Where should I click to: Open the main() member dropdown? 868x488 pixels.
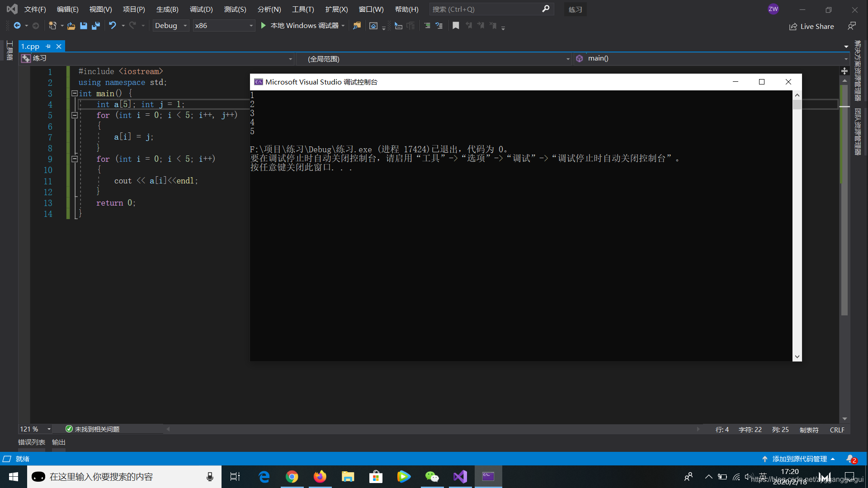pyautogui.click(x=712, y=58)
